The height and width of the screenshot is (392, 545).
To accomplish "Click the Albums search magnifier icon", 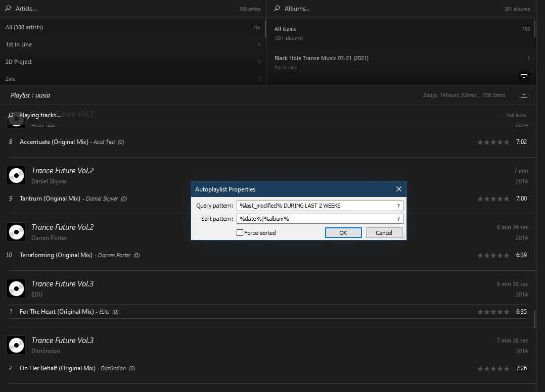I will pyautogui.click(x=277, y=8).
